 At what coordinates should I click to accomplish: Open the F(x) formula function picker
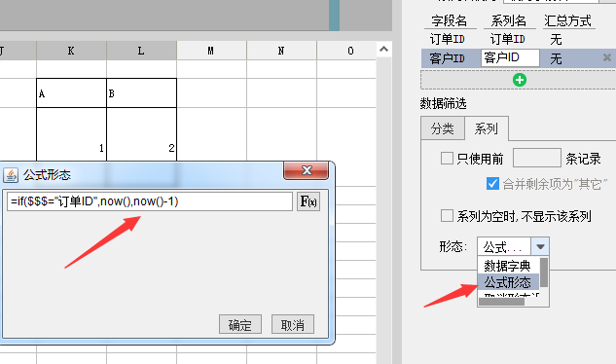[308, 201]
